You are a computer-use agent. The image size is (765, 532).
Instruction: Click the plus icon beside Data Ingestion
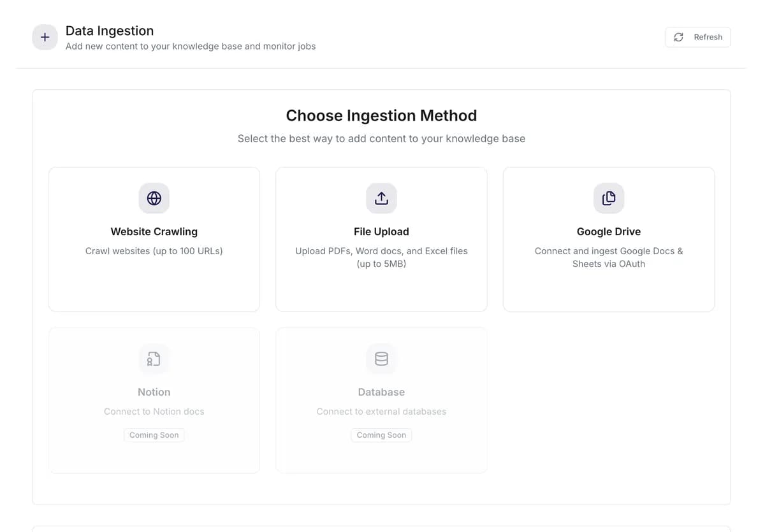point(45,38)
